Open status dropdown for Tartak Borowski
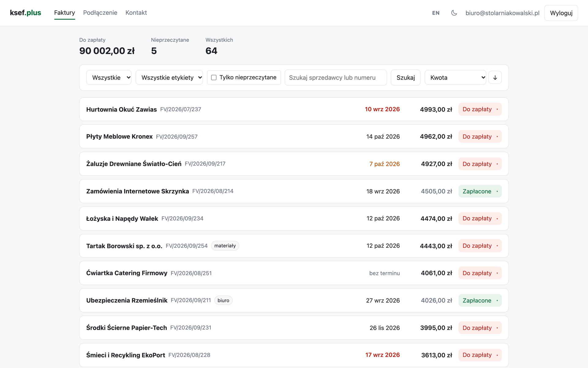This screenshot has width=588, height=368. [x=480, y=246]
